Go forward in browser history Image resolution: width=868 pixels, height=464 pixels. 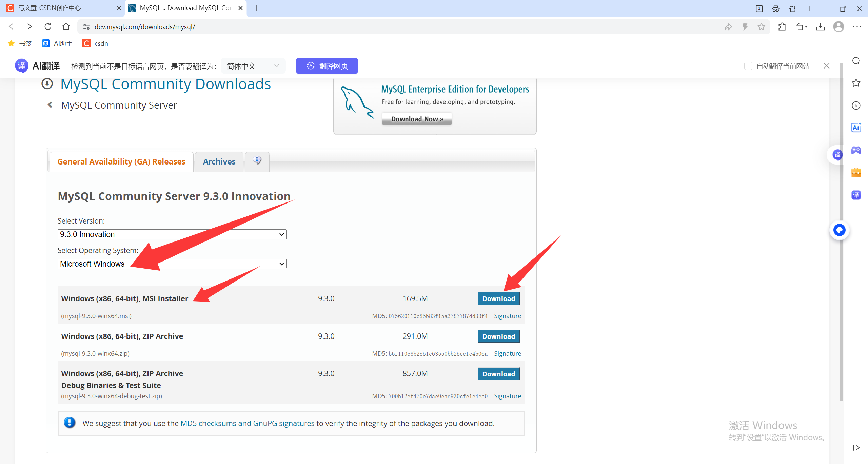[29, 26]
